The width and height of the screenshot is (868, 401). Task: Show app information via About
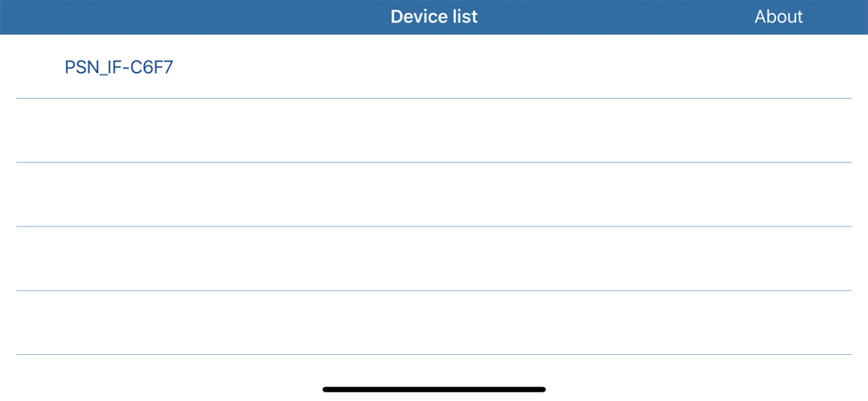779,16
